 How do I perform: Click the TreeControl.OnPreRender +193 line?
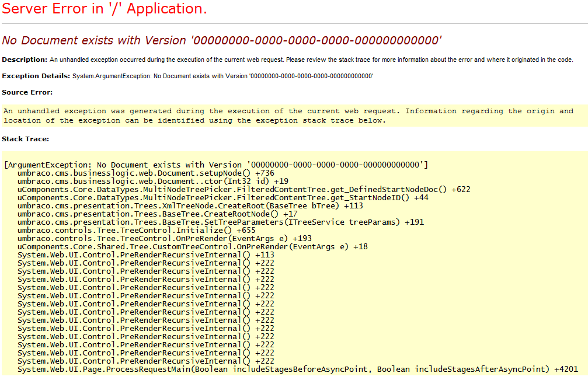point(165,238)
